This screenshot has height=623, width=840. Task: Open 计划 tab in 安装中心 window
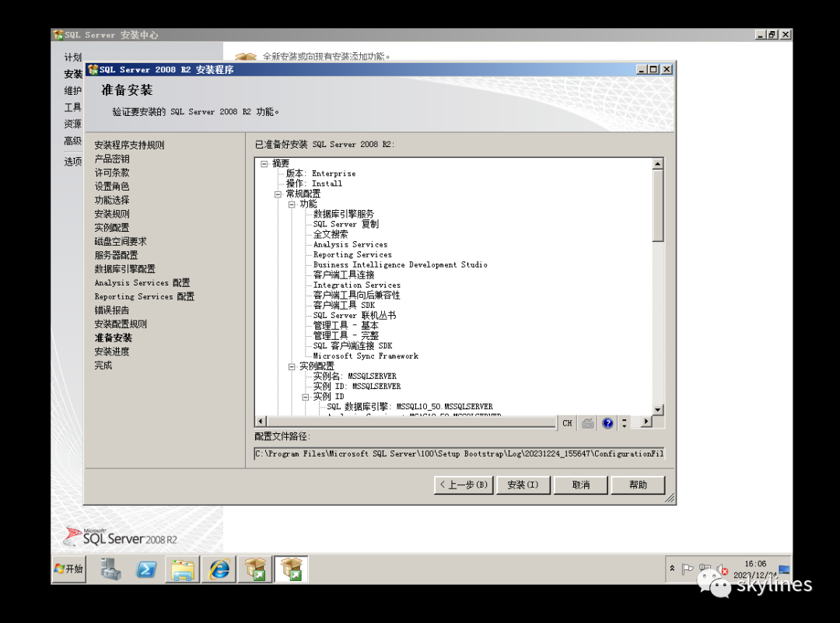(73, 58)
